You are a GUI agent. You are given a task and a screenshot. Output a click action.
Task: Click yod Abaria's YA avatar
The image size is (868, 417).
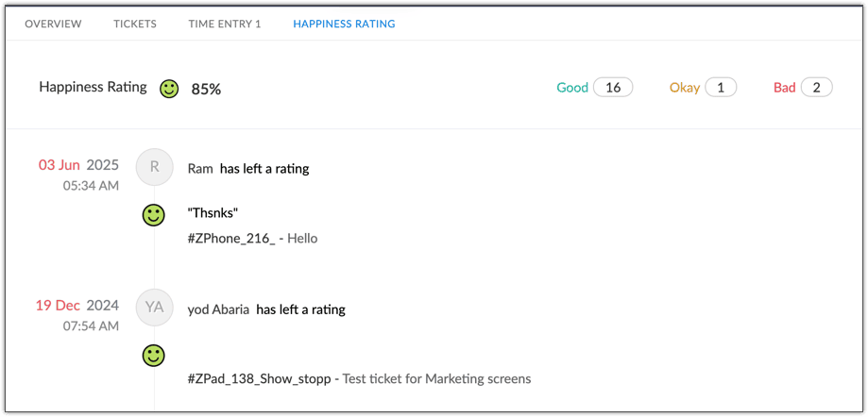pos(155,308)
